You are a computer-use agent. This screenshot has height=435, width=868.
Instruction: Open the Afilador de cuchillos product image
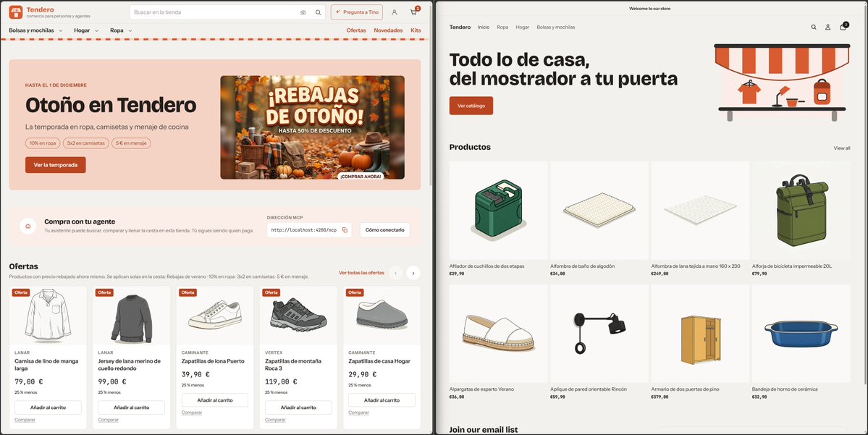[x=498, y=211]
